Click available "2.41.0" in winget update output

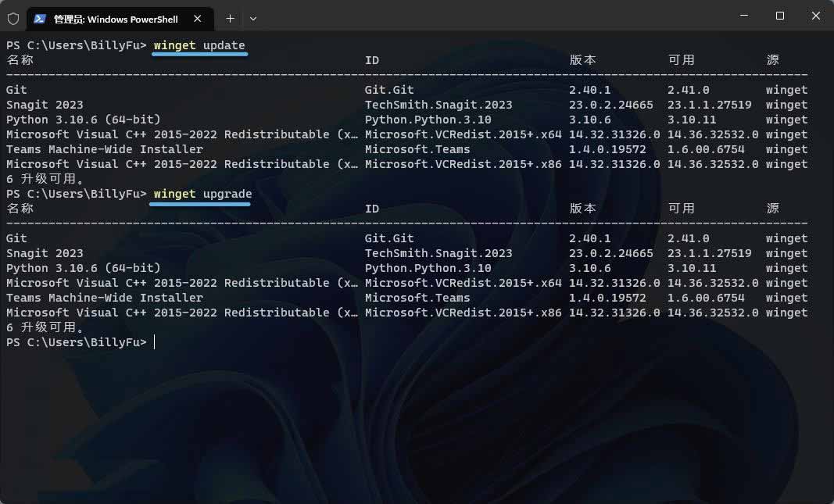point(689,90)
